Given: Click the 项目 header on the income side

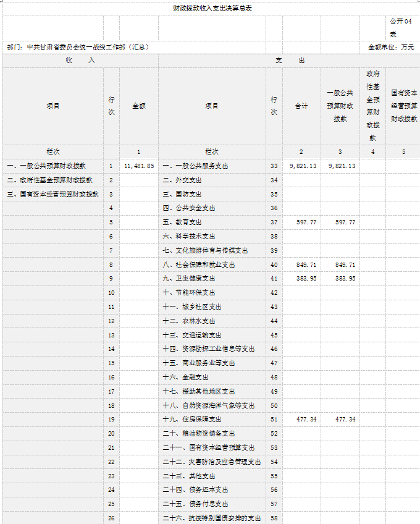Looking at the screenshot, I should 52,106.
